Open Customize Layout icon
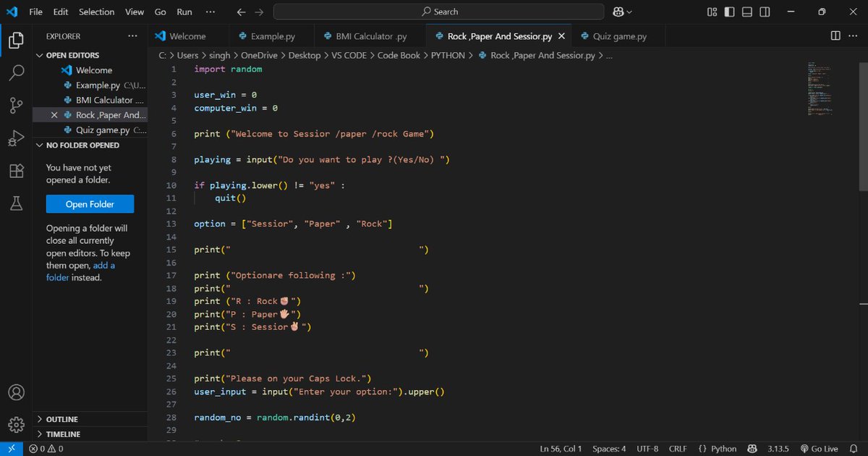 [712, 12]
